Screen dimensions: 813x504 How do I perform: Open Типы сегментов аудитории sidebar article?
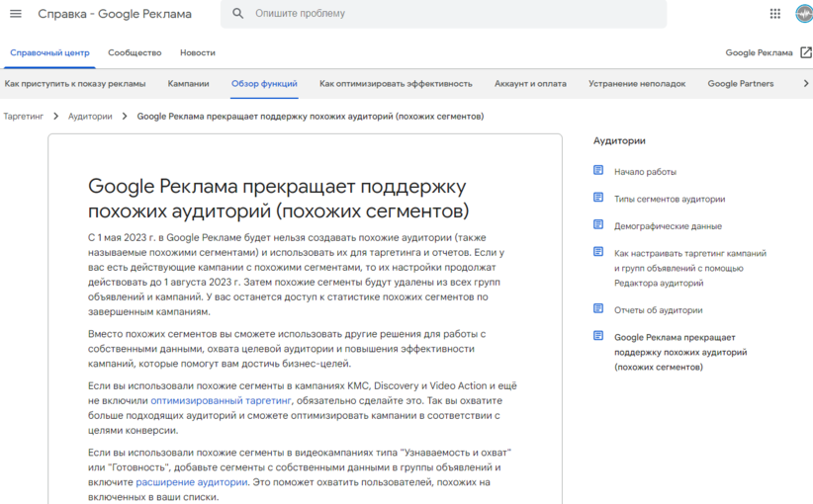[x=670, y=199]
